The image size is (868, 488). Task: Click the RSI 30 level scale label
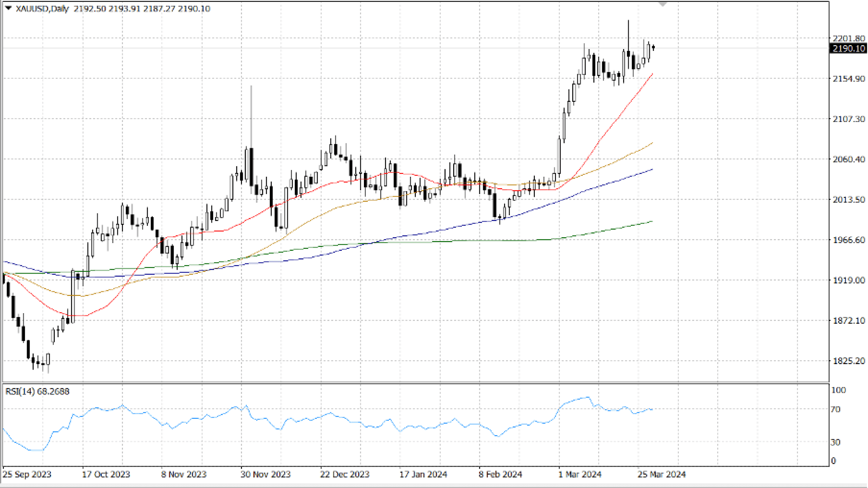pyautogui.click(x=835, y=442)
